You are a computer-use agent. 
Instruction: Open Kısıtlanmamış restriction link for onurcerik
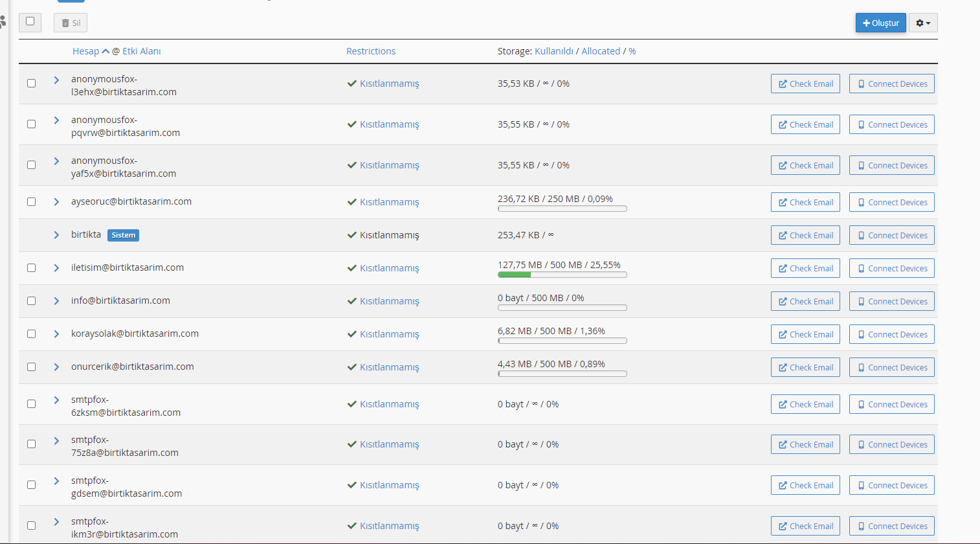tap(390, 367)
